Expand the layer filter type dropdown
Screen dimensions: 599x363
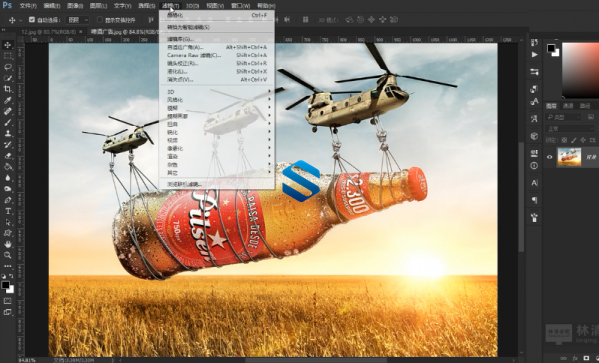[x=564, y=117]
